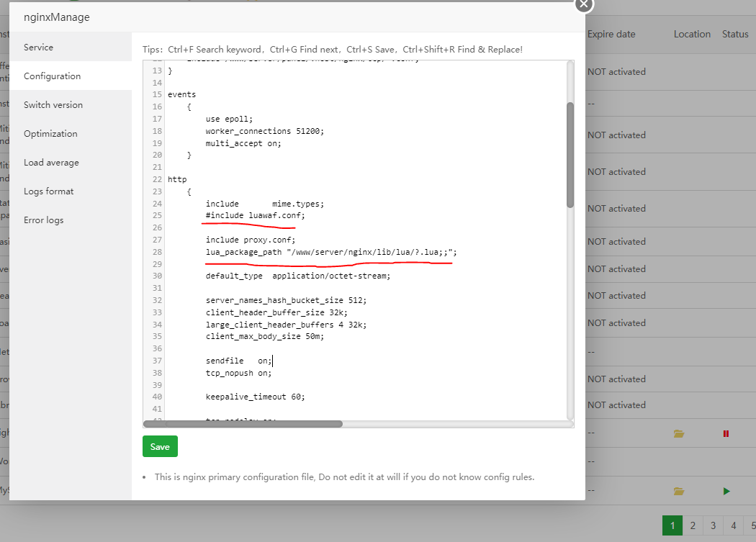The height and width of the screenshot is (542, 756).
Task: Click the lua_package_path line in editor
Action: tap(331, 252)
